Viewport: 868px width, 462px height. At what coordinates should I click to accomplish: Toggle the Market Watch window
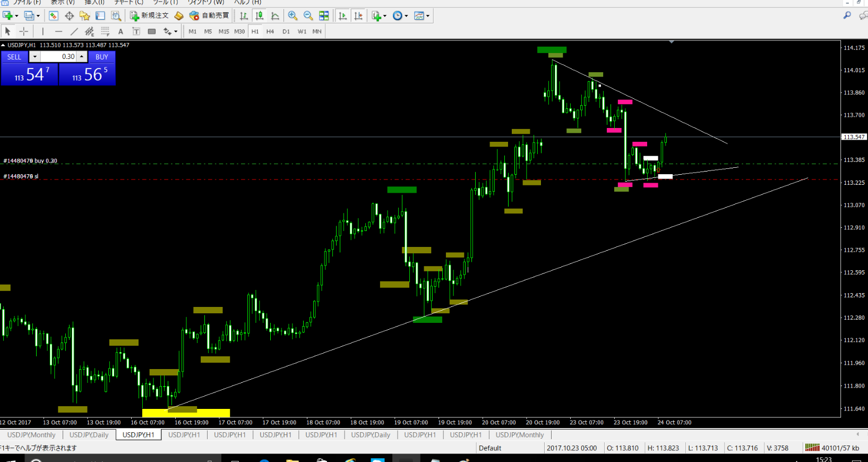(x=54, y=16)
